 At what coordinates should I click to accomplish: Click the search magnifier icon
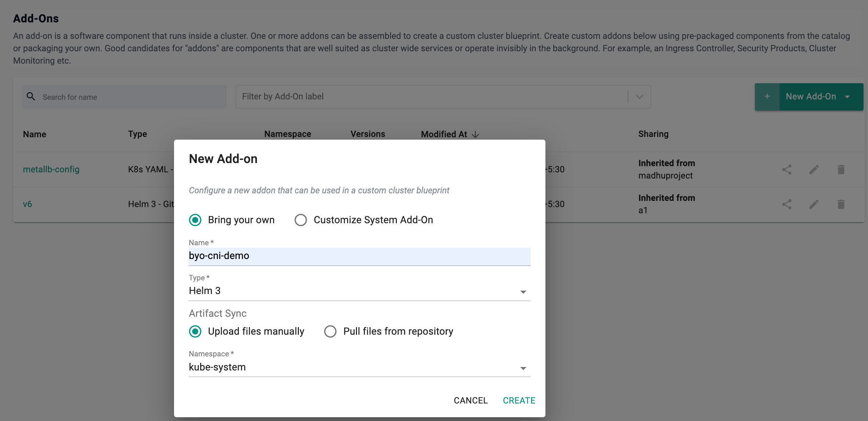point(31,97)
